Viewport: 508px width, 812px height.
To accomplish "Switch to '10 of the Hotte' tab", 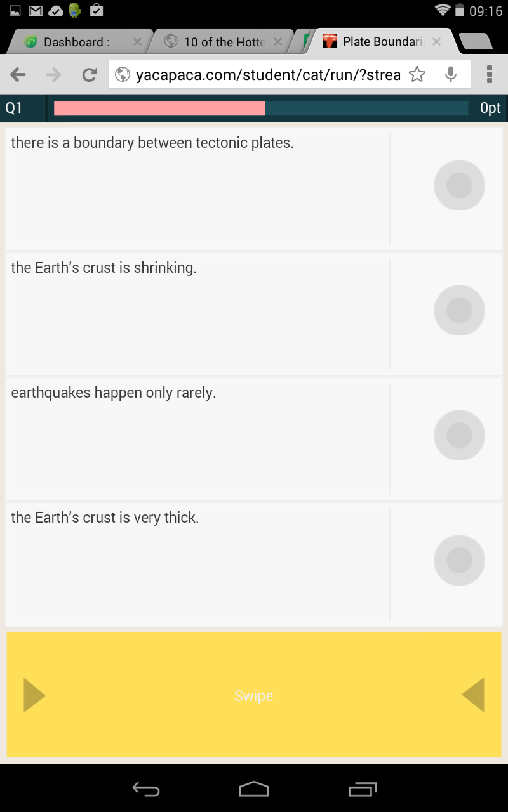I will click(x=224, y=42).
